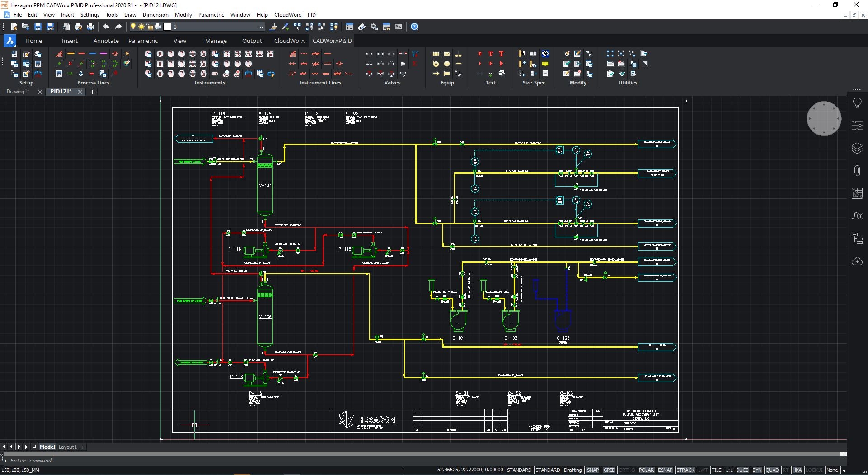Click the Undo arrow in the toolbar
Image resolution: width=868 pixels, height=475 pixels.
[106, 27]
